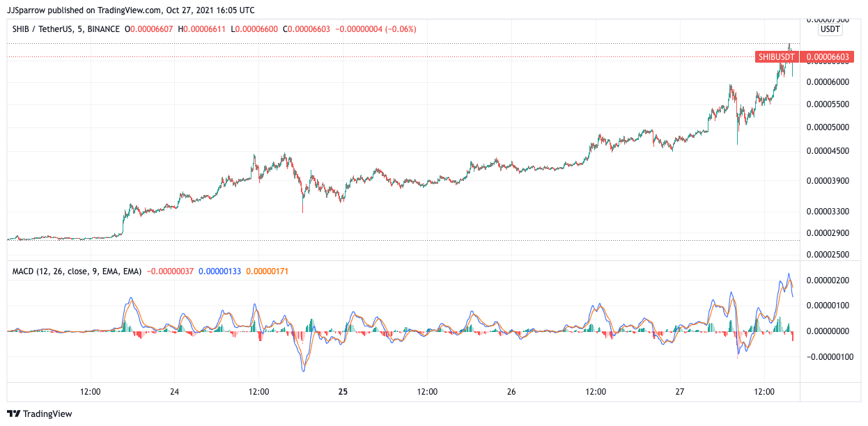Click the change value −0.00000004 (−0.06%)
Viewport: 868px width, 426px height.
pos(375,29)
